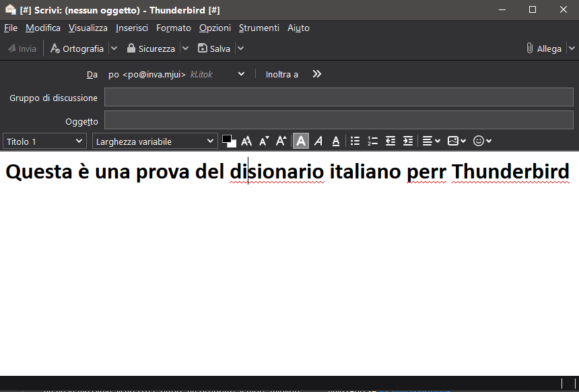Click the word italiano in message body

365,172
